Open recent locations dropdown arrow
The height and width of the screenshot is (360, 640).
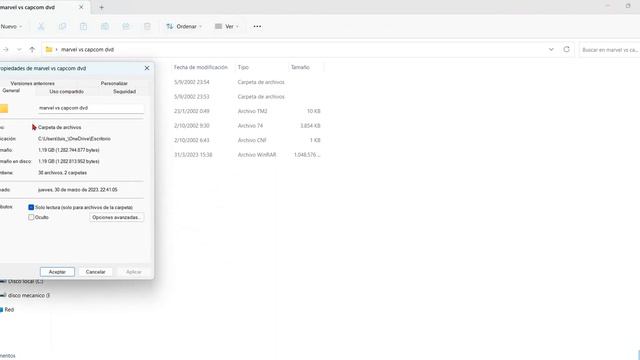[x=19, y=49]
